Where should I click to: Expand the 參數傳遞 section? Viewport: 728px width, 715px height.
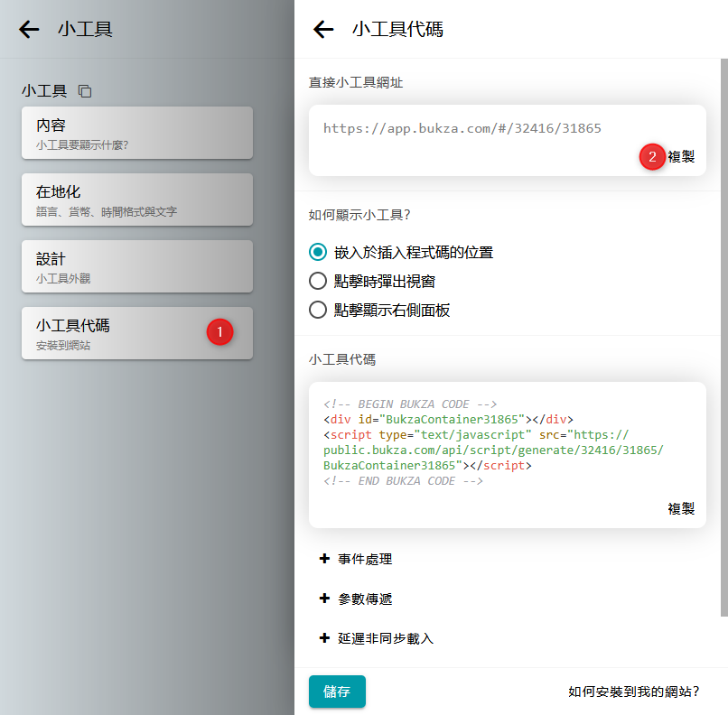(x=365, y=599)
